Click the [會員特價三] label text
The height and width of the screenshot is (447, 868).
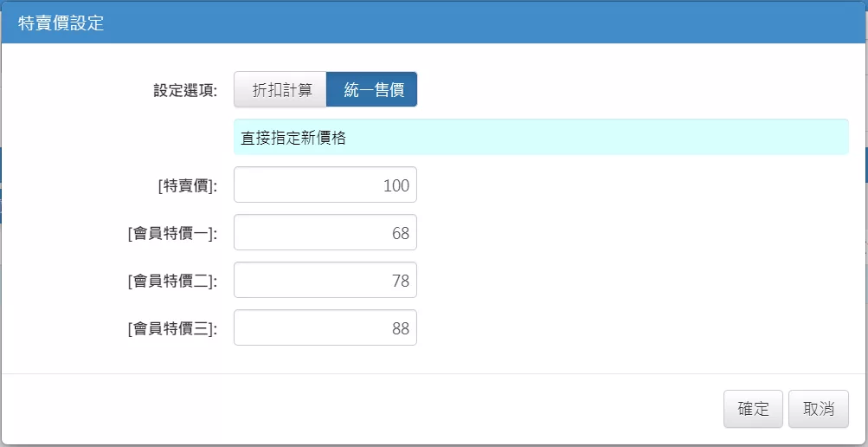click(x=172, y=329)
